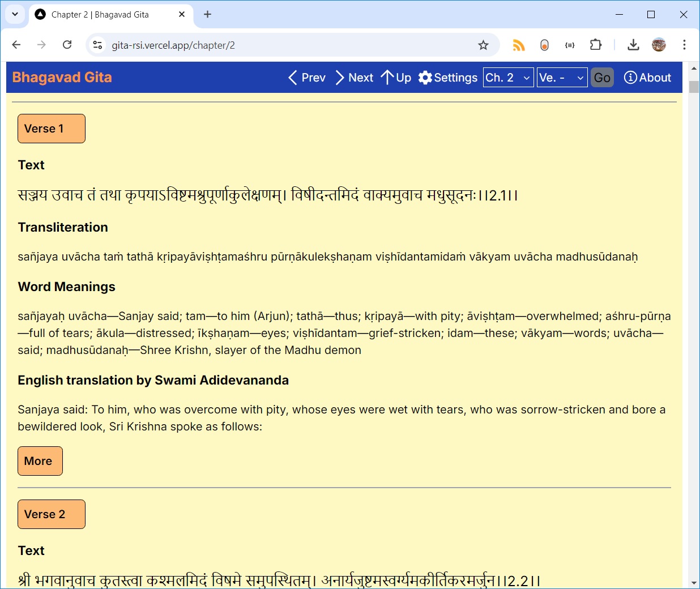Go to the Prev chapter
This screenshot has width=700, height=589.
pyautogui.click(x=307, y=78)
